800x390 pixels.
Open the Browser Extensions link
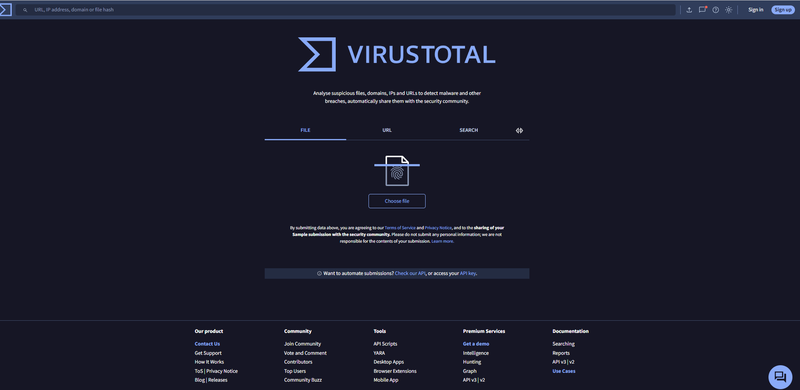click(395, 371)
